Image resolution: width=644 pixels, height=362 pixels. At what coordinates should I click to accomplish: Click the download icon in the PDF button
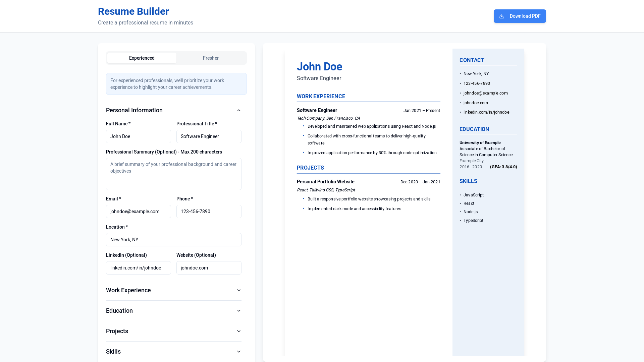click(x=502, y=16)
